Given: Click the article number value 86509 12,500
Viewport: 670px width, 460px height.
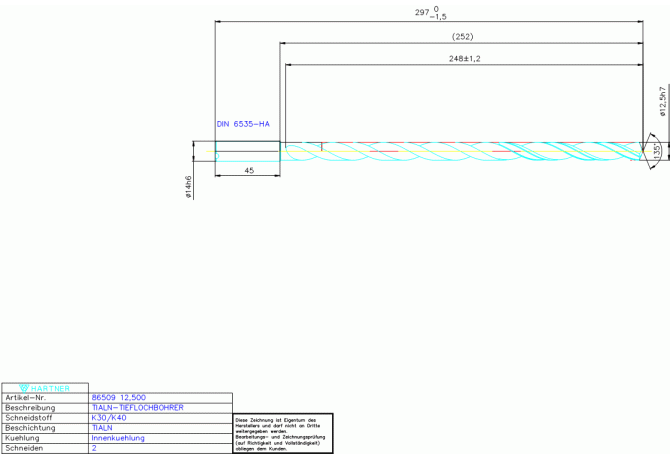Looking at the screenshot, I should tap(119, 398).
